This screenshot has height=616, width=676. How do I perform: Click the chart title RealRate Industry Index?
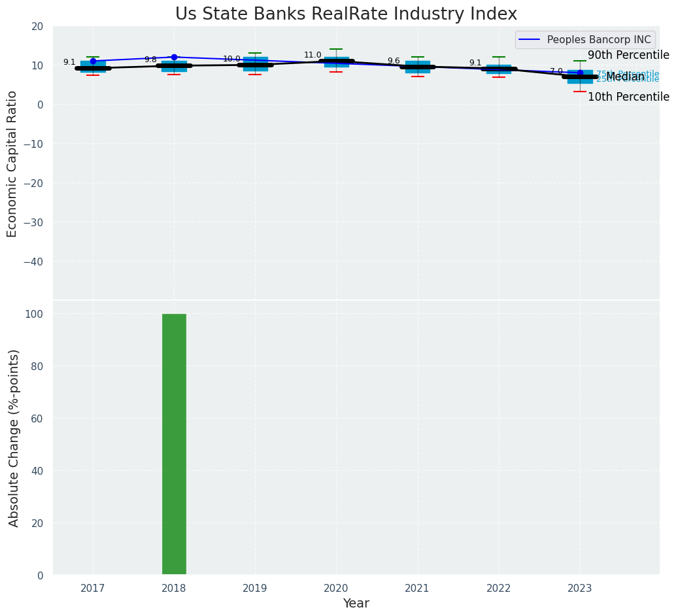point(346,14)
